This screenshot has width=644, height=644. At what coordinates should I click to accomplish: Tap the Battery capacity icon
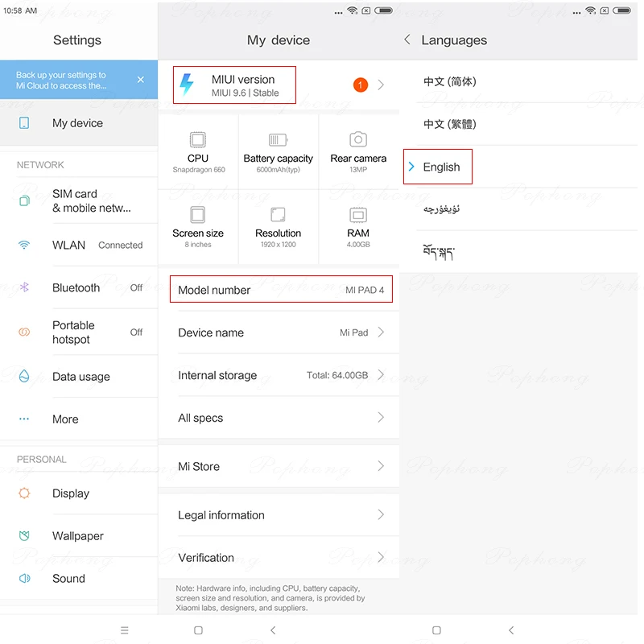point(278,139)
